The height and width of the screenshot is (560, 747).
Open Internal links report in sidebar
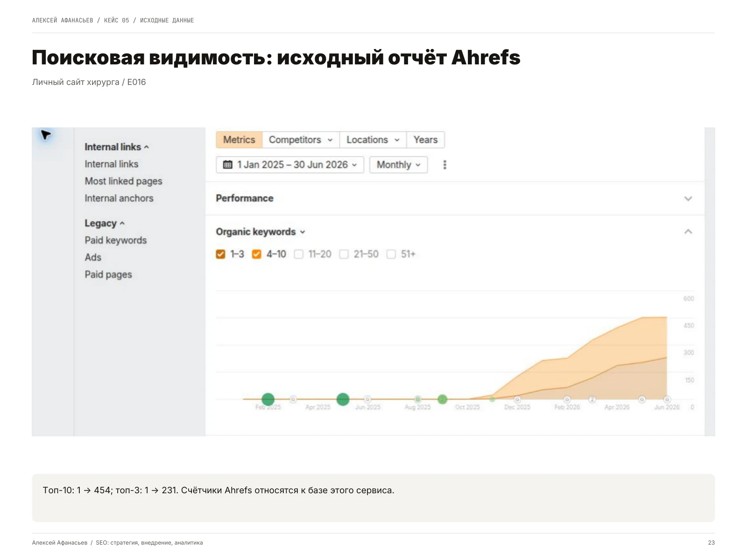[112, 164]
